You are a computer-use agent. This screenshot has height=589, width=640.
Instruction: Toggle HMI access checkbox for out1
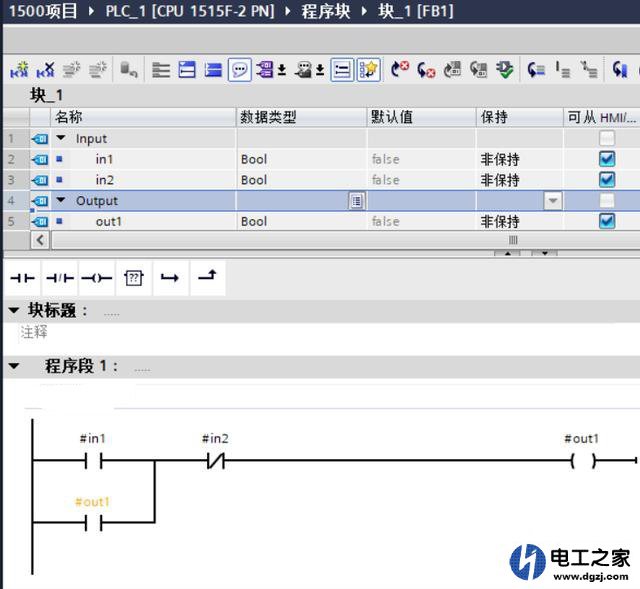[607, 221]
